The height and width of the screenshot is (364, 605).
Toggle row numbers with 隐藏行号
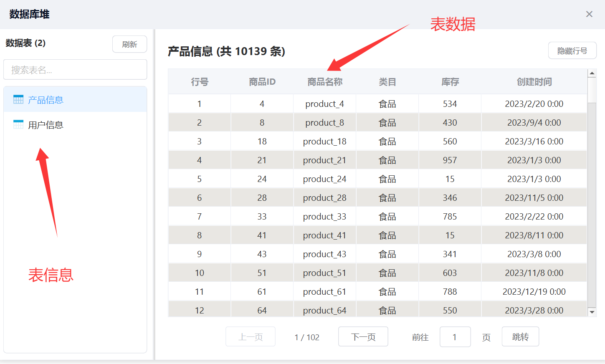(572, 51)
